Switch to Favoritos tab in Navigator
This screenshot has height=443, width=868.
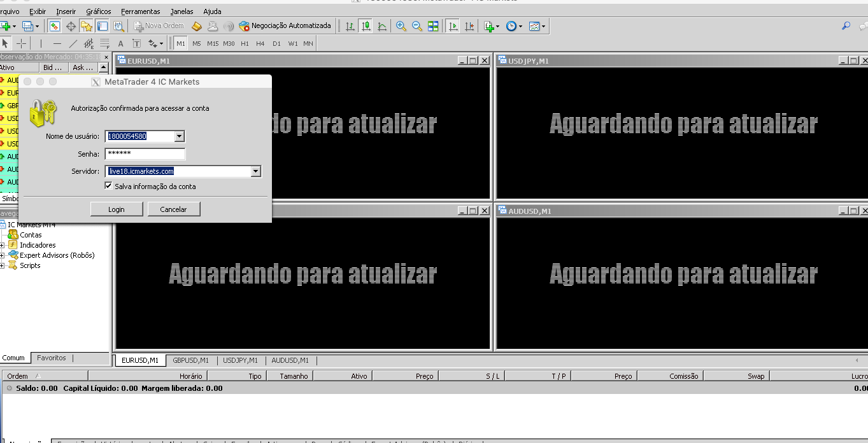(x=52, y=358)
